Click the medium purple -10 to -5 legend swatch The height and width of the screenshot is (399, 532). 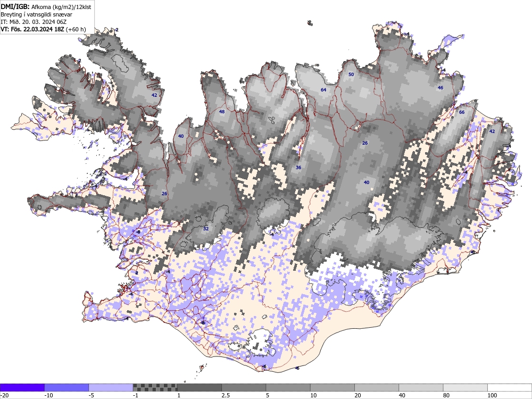pos(66,387)
